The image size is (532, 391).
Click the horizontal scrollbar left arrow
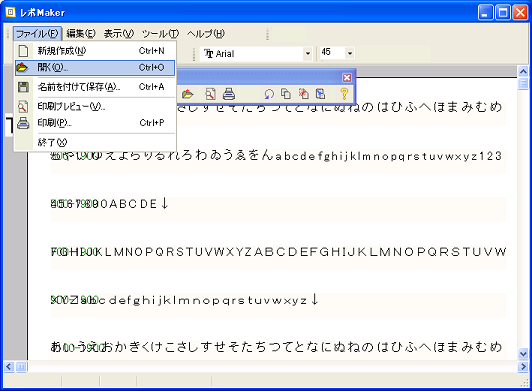[x=8, y=367]
